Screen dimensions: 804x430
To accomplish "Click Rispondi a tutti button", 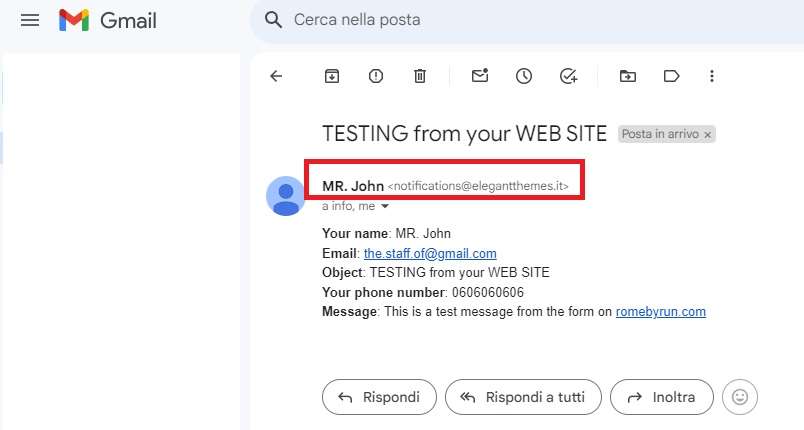I will tap(524, 397).
